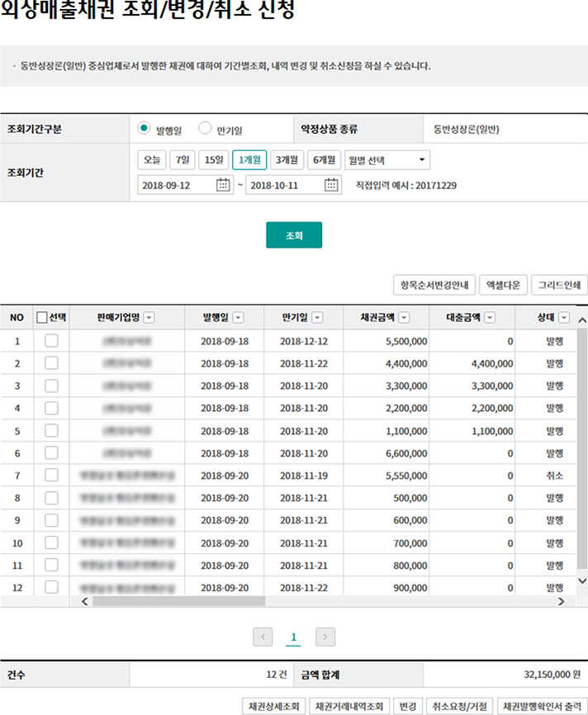Select the 만기일 radio option

(x=205, y=129)
